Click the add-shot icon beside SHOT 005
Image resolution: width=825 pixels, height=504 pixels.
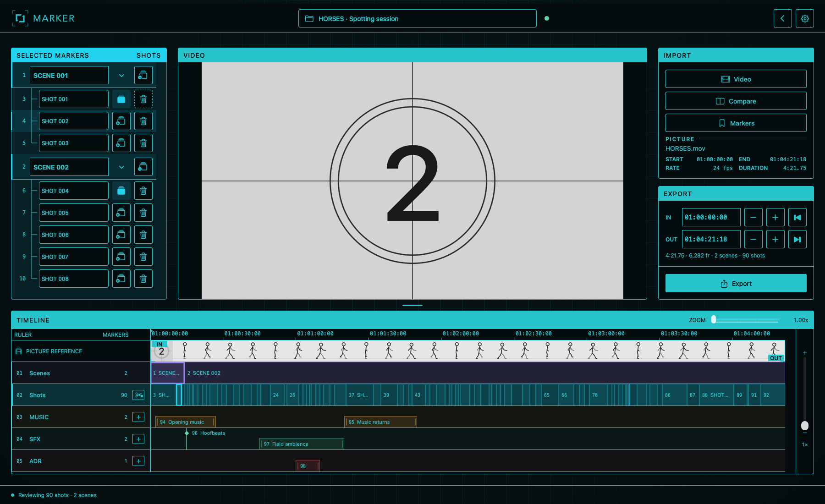(121, 213)
